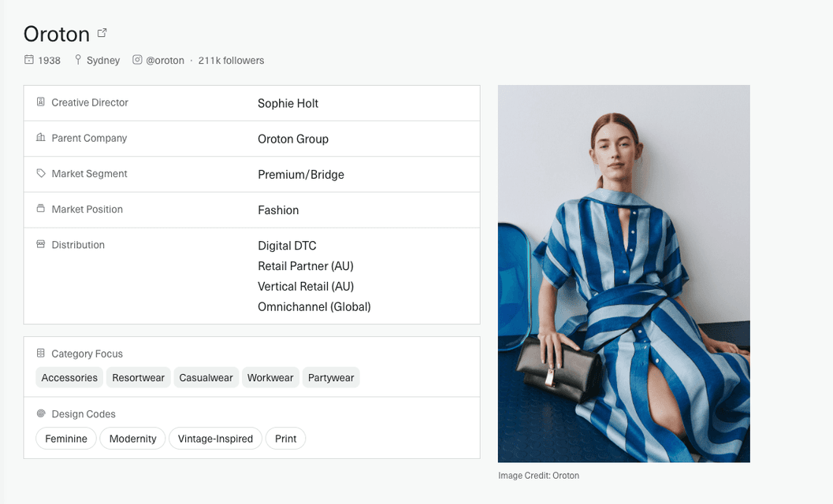Click the location pin icon near Sydney
Screen dimensions: 833x504
click(x=78, y=60)
